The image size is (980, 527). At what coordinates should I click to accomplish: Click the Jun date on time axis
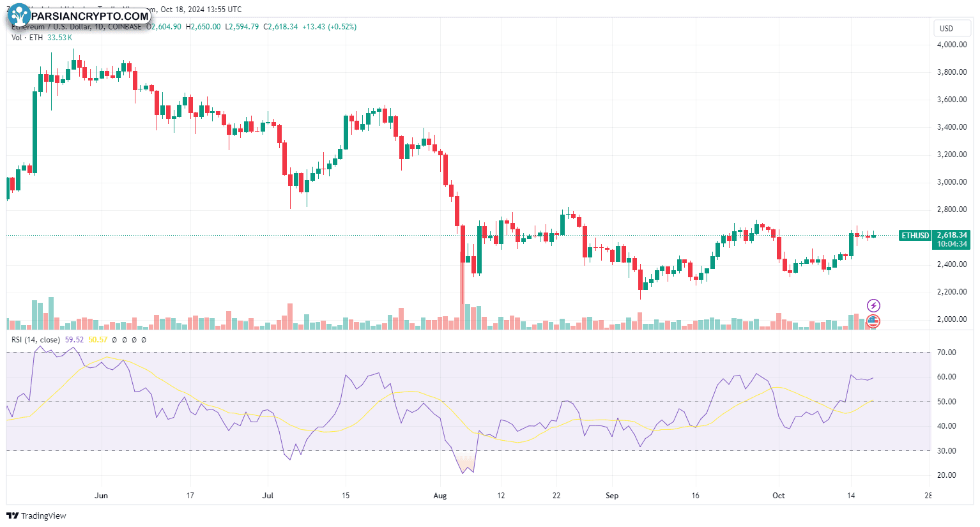point(101,496)
